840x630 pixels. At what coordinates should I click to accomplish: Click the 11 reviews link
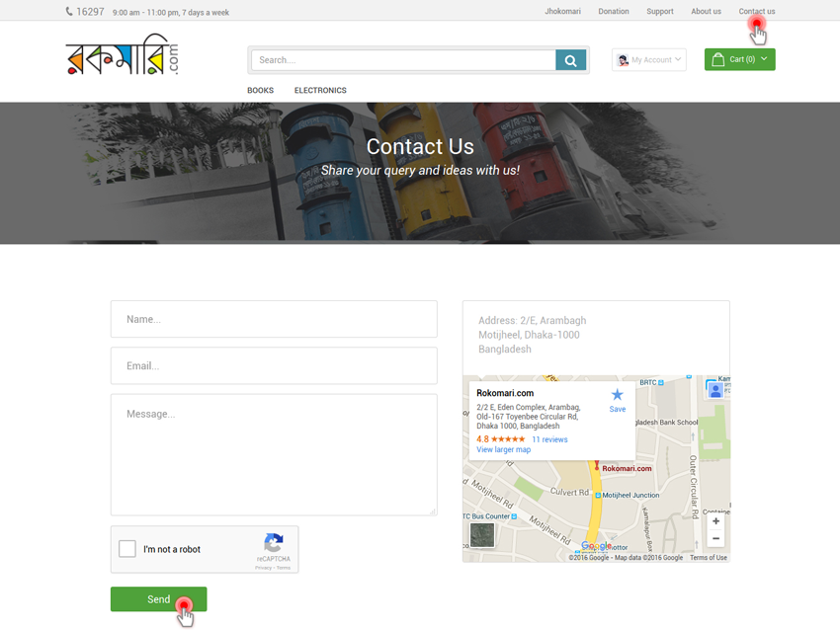[x=549, y=439]
